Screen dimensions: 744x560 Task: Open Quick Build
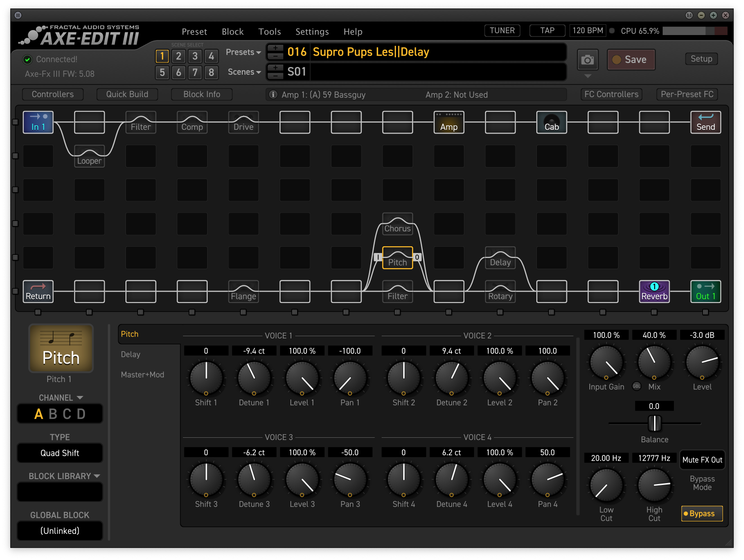point(127,94)
